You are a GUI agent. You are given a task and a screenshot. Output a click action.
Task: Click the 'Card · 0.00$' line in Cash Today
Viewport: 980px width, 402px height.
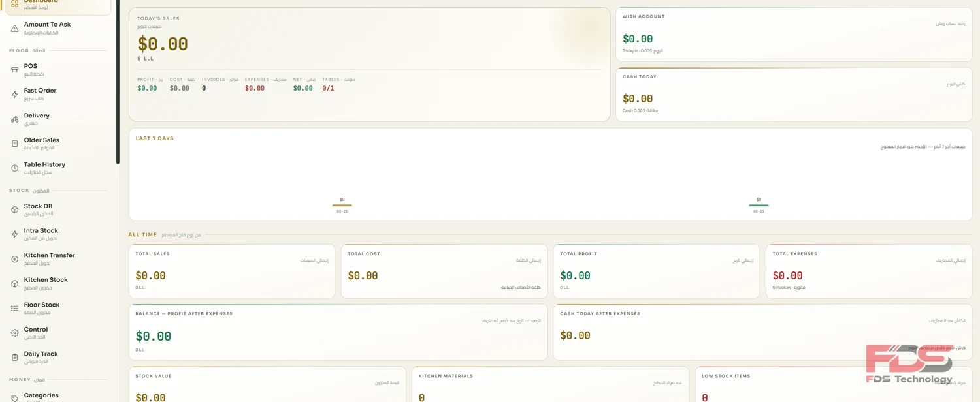click(640, 111)
